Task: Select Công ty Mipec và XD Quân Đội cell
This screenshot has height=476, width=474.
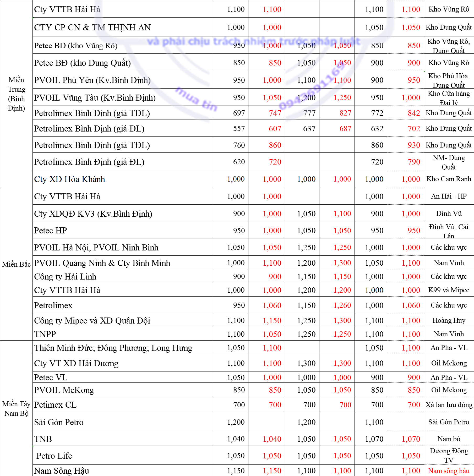Action: click(x=123, y=320)
